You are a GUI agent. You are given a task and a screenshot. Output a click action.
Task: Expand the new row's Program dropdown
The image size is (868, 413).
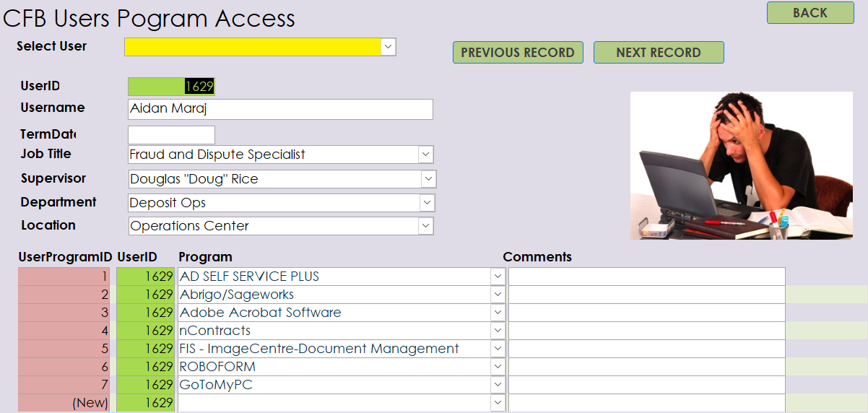point(498,403)
